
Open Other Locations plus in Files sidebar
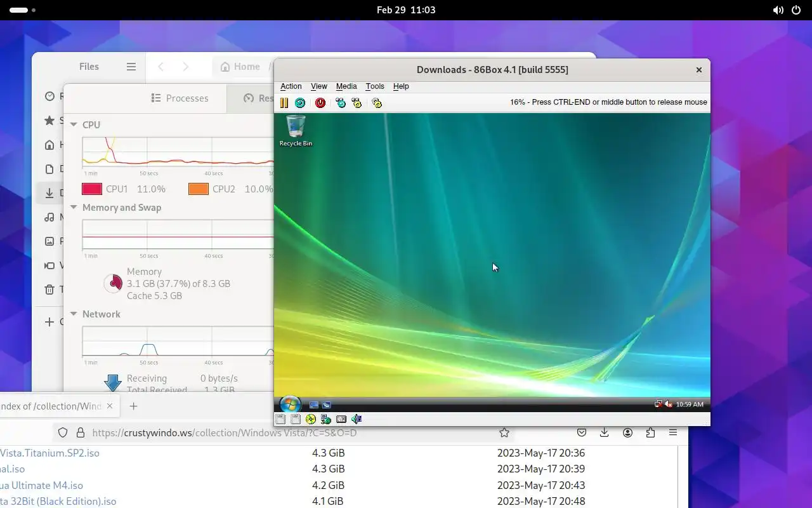(49, 322)
